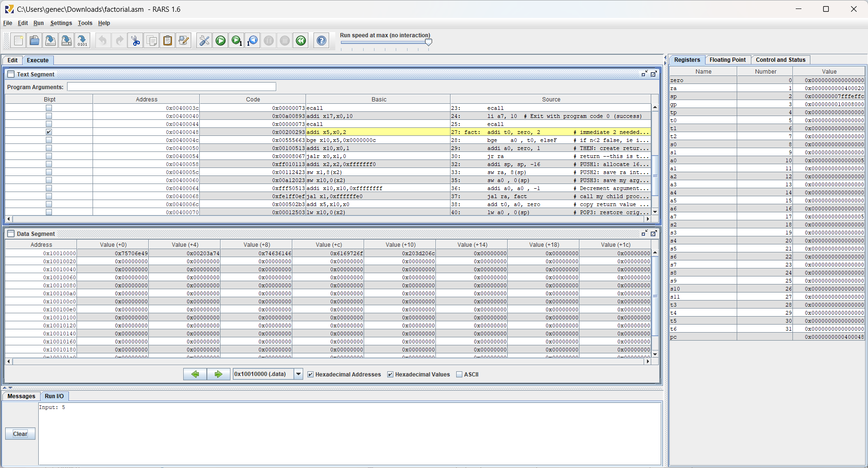Maximize the Data Segment panel
Screen dimensions: 868x468
click(x=654, y=234)
